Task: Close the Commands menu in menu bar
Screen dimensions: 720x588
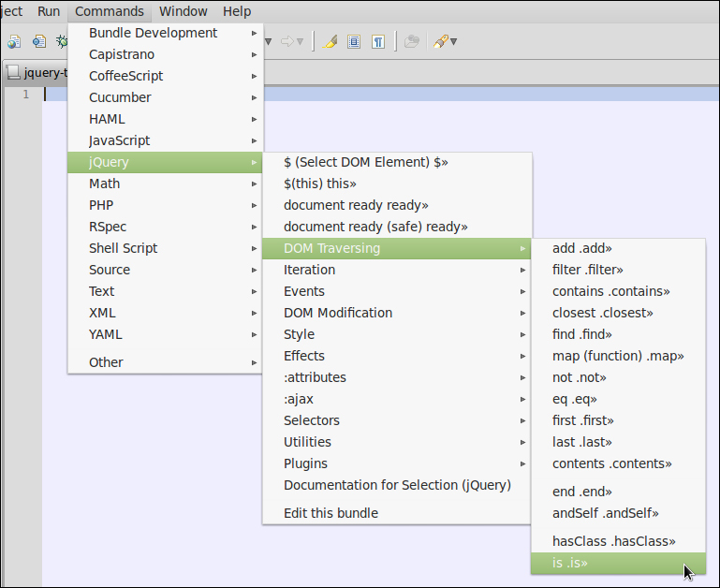Action: coord(110,11)
